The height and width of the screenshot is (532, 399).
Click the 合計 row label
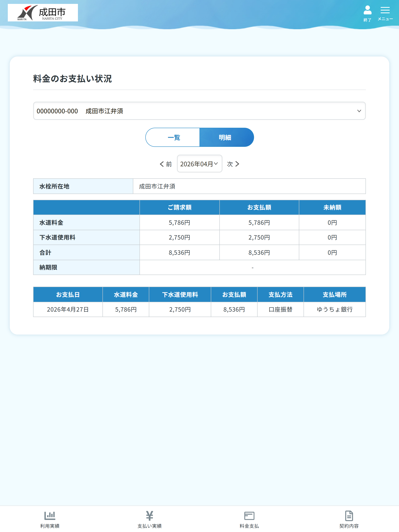click(x=87, y=253)
